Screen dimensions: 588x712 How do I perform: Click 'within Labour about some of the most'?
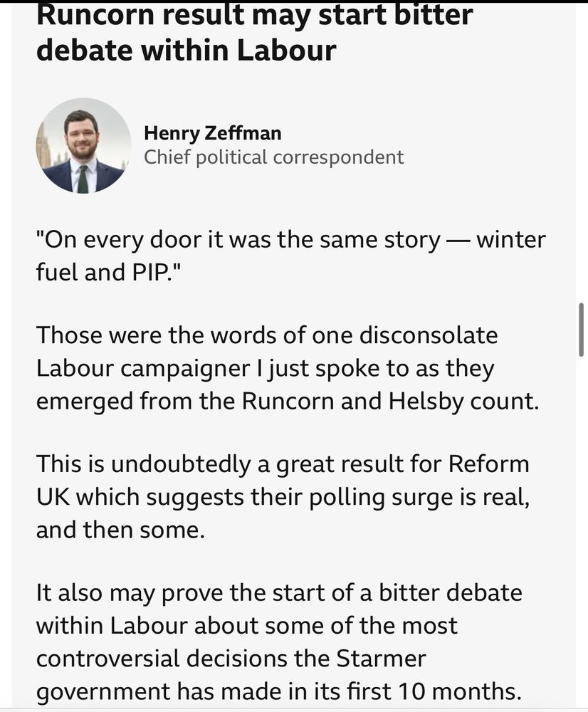[x=246, y=626]
